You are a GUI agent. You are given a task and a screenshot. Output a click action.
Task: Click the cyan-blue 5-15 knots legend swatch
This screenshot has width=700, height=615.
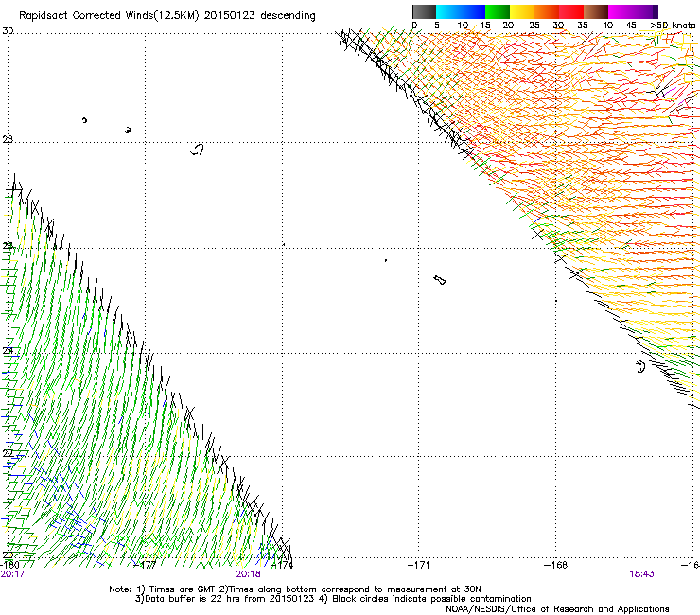point(461,11)
